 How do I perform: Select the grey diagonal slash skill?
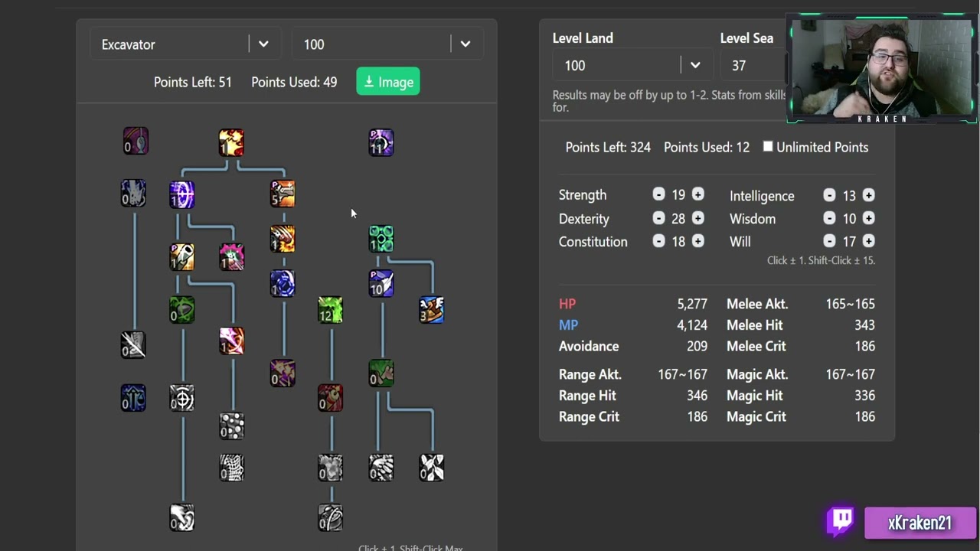tap(133, 345)
